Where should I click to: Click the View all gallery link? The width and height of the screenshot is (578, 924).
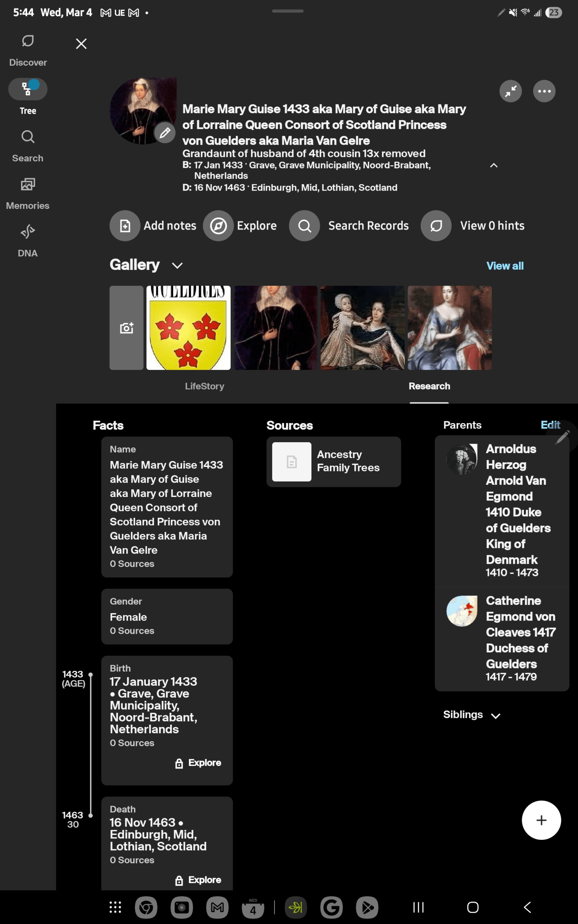click(x=505, y=266)
